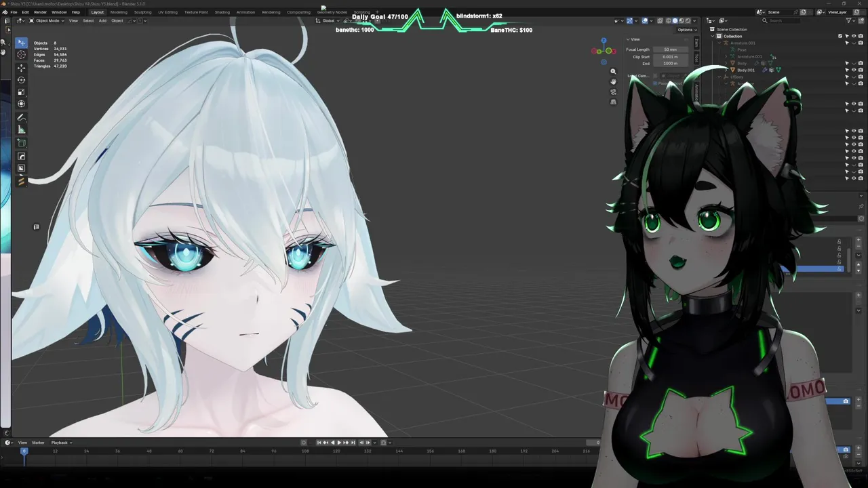Click the pin scene icon
The height and width of the screenshot is (488, 868).
795,12
